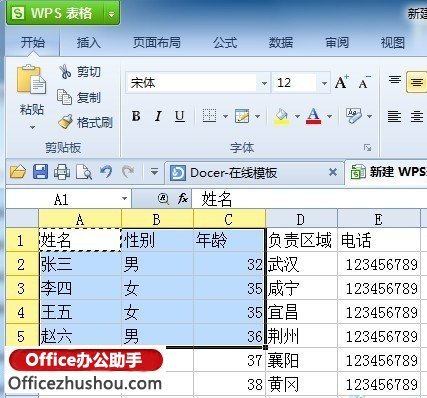Expand the draw border dropdown arrow
This screenshot has height=398, width=427.
pos(257,116)
